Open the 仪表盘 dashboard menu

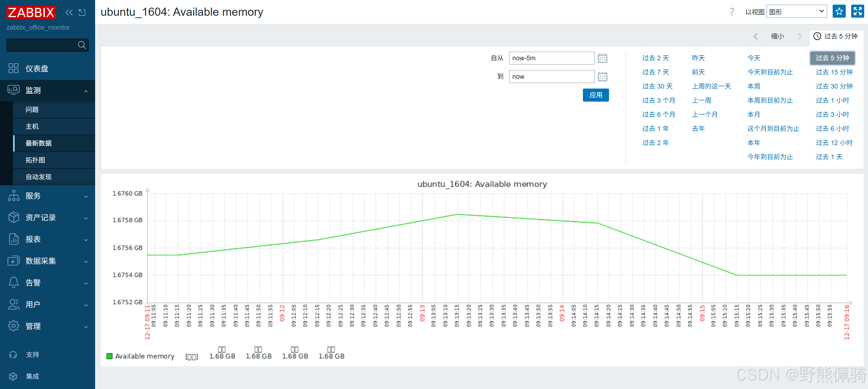37,69
